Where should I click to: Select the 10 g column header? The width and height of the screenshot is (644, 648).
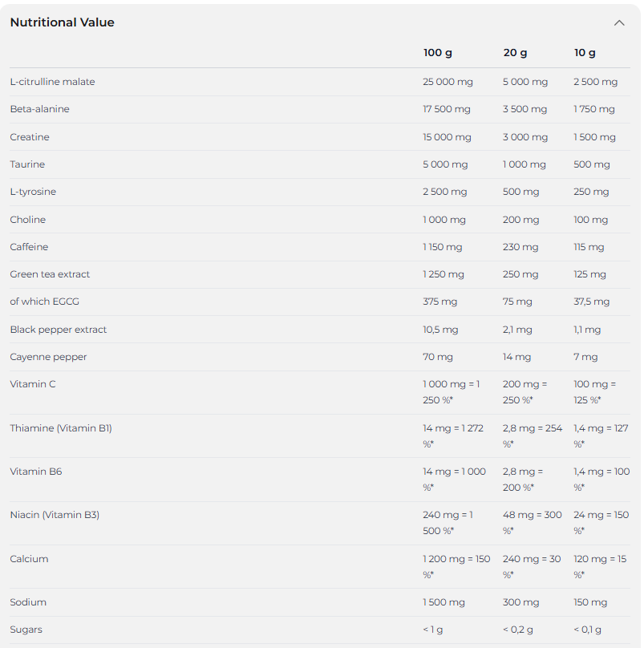pos(585,53)
